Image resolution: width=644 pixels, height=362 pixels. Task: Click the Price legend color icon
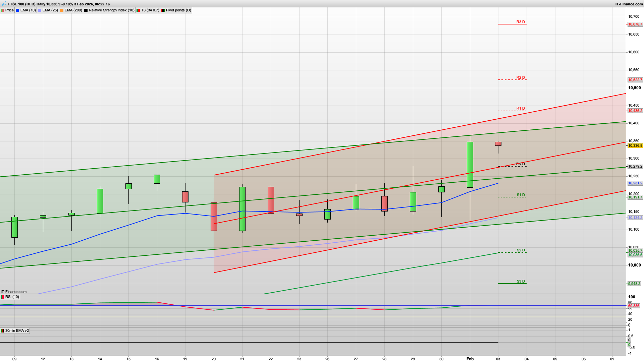[3, 10]
